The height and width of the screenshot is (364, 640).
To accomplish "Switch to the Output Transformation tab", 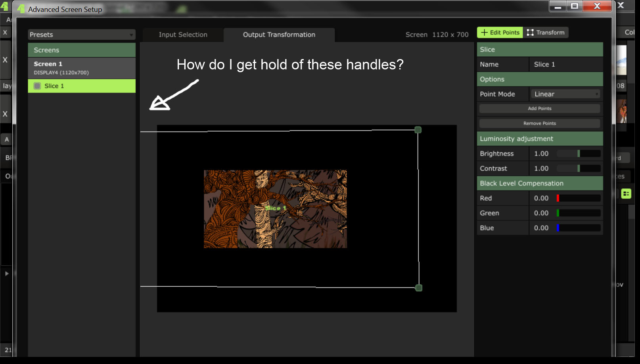I will click(x=279, y=34).
